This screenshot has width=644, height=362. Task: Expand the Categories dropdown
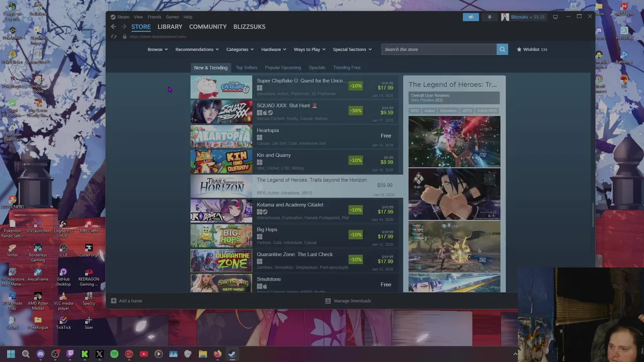pyautogui.click(x=240, y=49)
